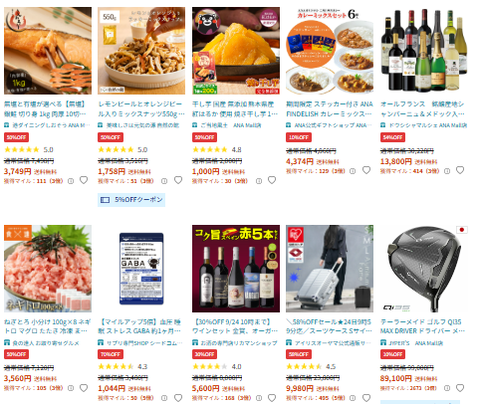
Task: Click heart icon for ANA curry mix set
Action: [x=366, y=170]
